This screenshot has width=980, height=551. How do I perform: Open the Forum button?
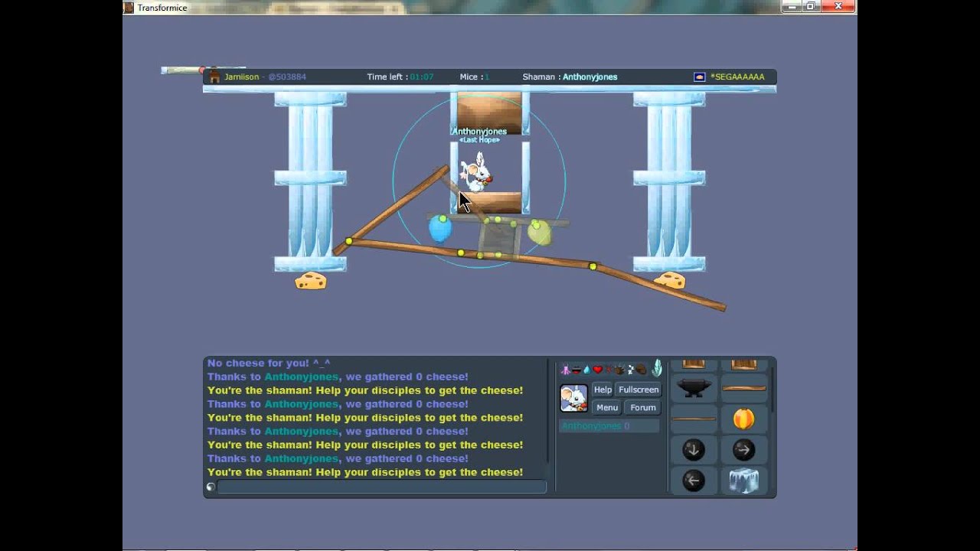coord(643,408)
